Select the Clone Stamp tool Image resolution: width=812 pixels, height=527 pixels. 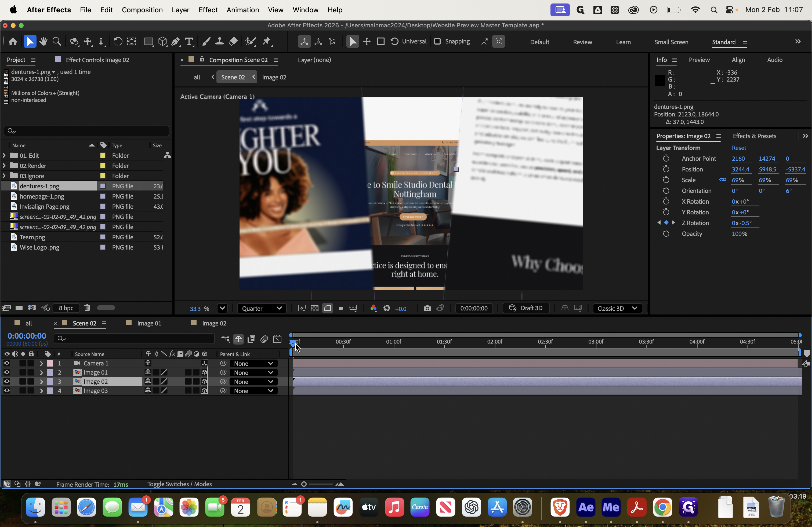219,42
